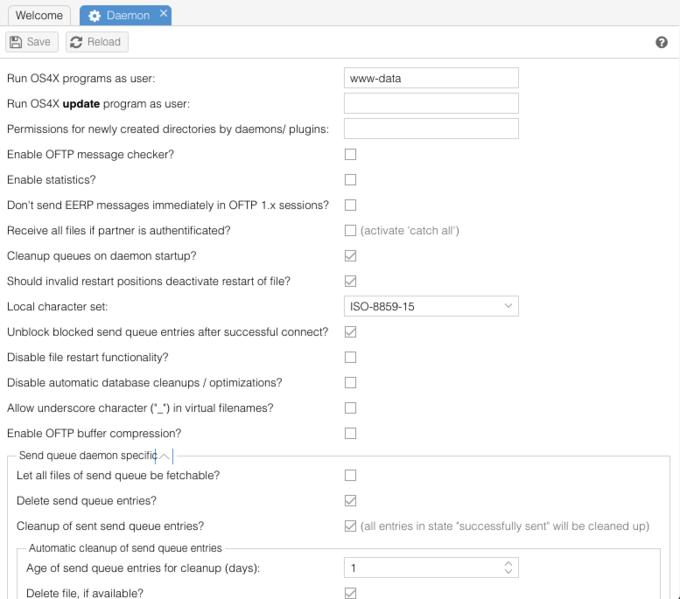Viewport: 680px width, 599px height.
Task: Click the Reload button
Action: tap(96, 42)
